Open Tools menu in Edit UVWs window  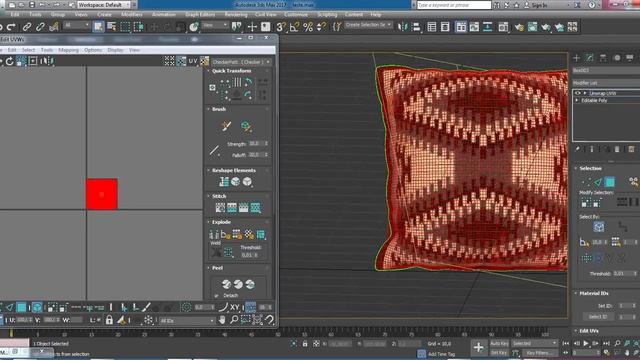47,50
